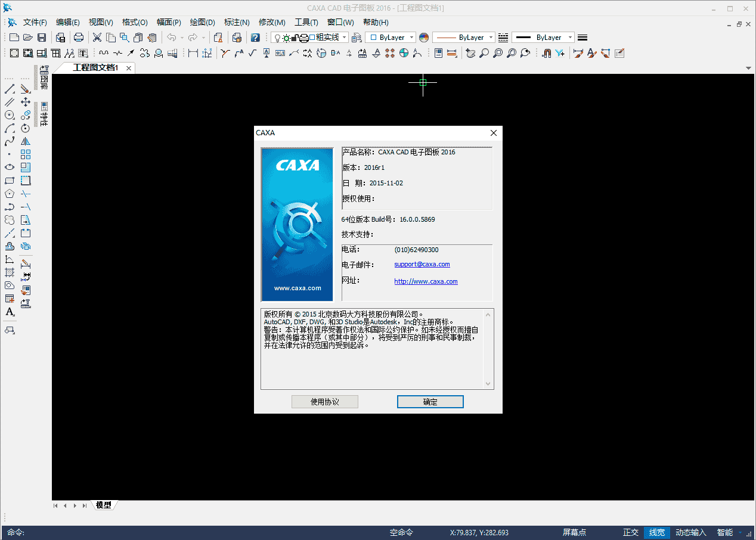Activate the Eraser tool in left toolbar

coord(25,89)
